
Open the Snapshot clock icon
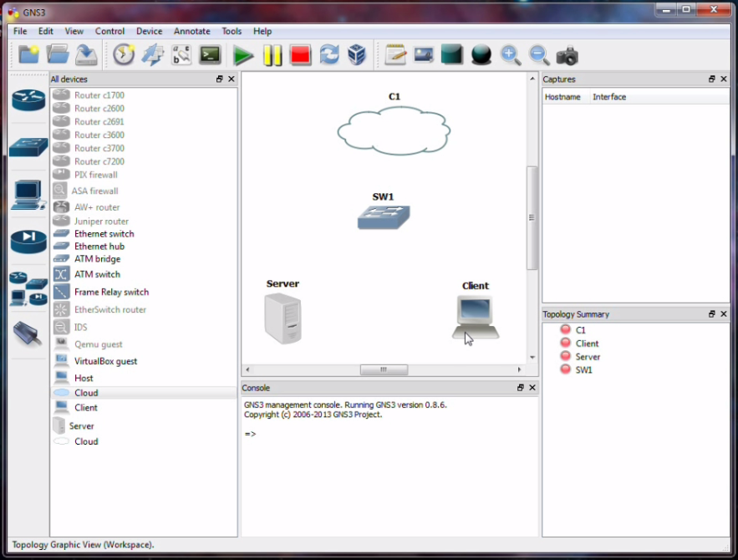pos(124,55)
